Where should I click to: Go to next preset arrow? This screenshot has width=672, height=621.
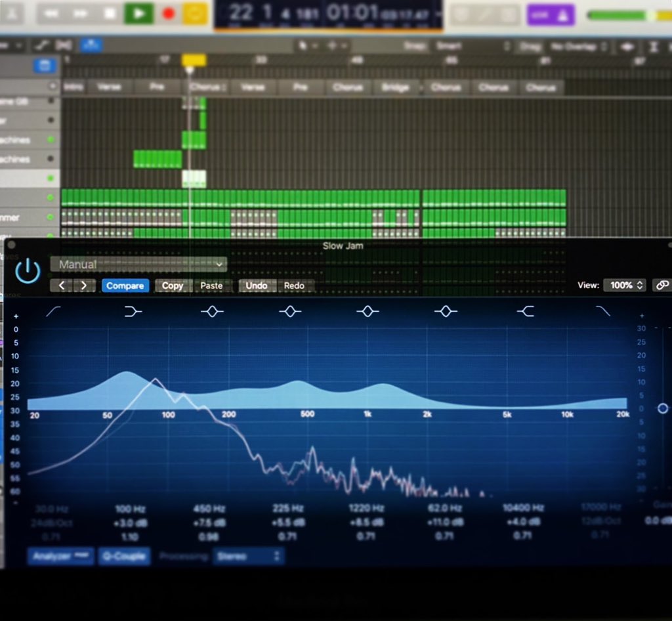click(x=84, y=286)
